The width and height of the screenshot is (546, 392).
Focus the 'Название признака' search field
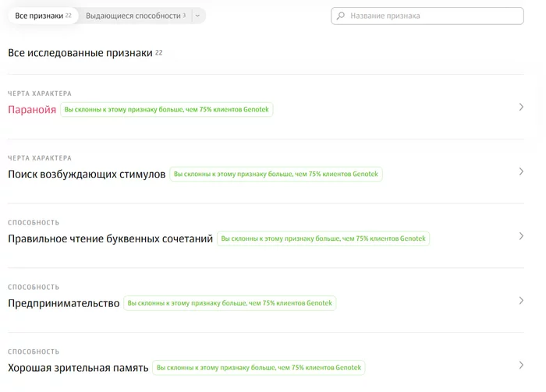(433, 16)
